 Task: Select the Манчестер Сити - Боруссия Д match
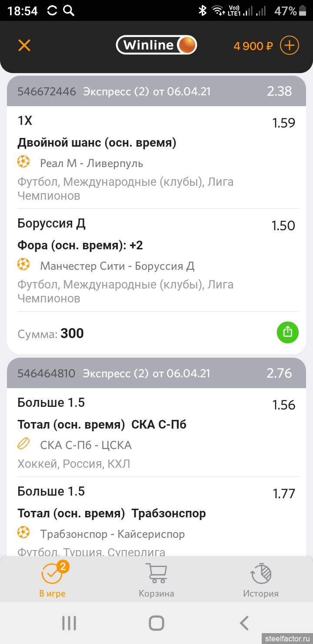(x=117, y=266)
